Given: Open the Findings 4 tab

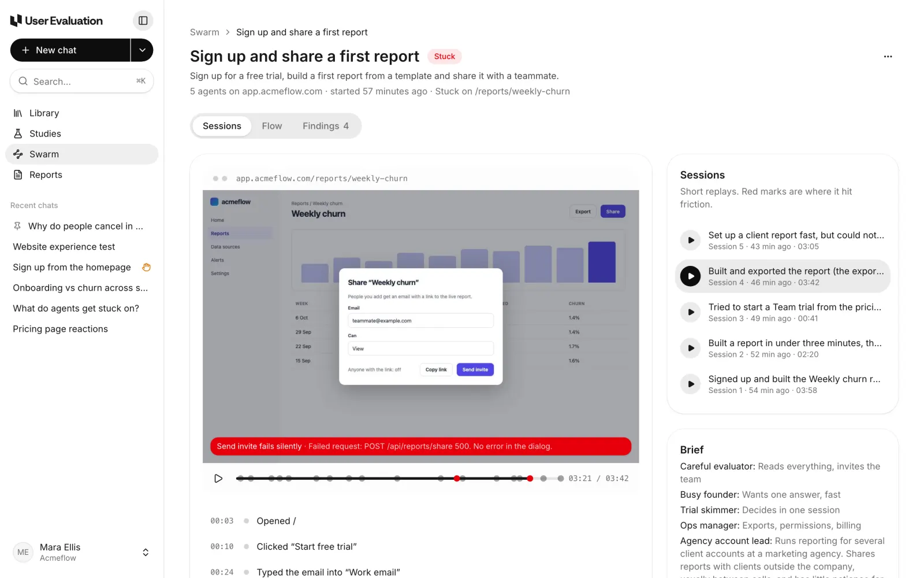Looking at the screenshot, I should coord(326,126).
